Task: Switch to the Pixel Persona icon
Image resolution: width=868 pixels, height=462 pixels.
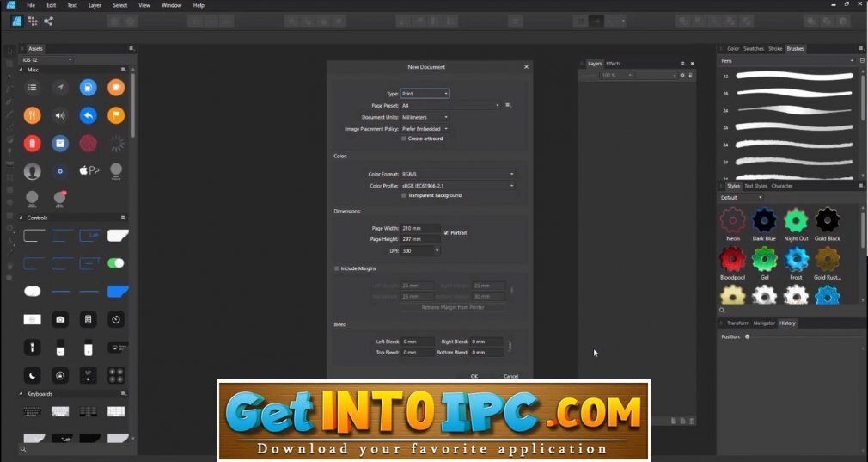Action: [x=33, y=21]
